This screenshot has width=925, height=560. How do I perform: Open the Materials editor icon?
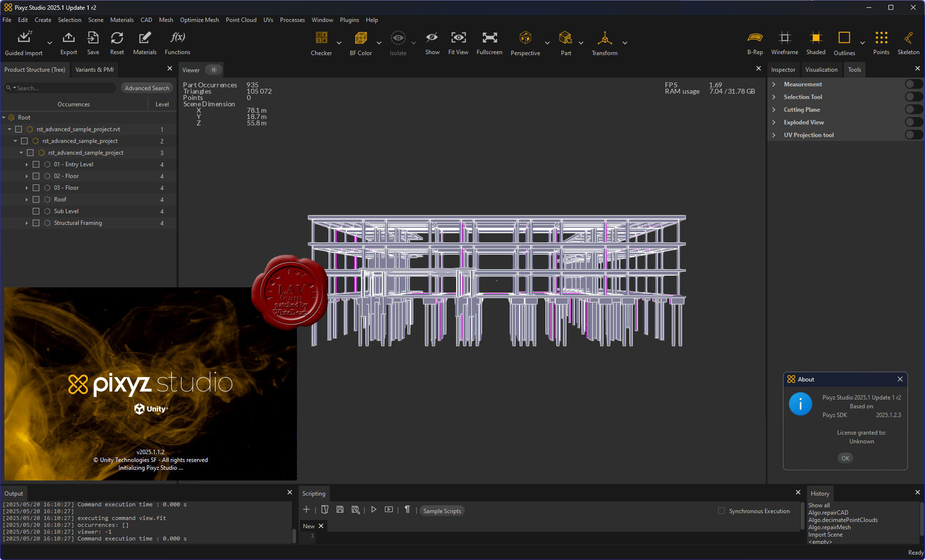coord(145,38)
